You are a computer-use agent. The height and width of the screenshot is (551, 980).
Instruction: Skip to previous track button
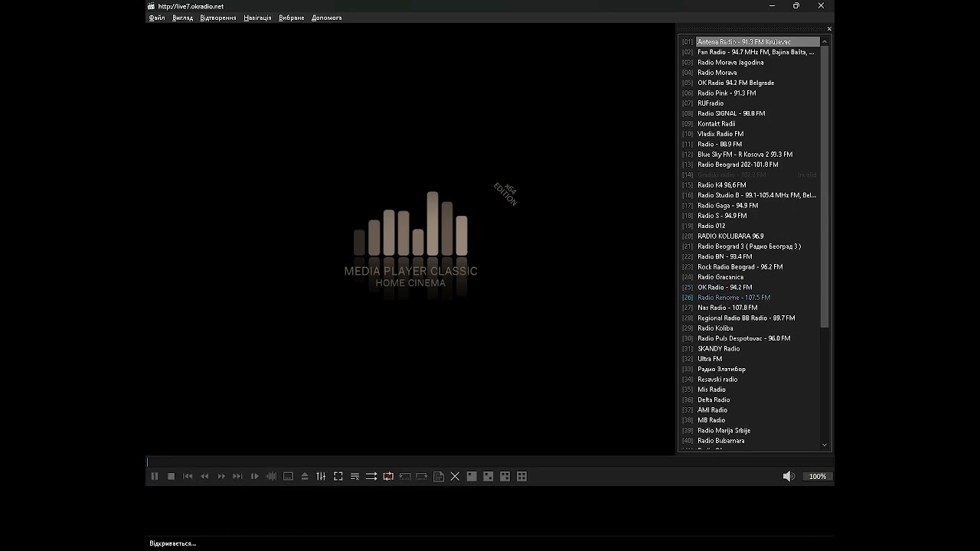click(x=188, y=476)
